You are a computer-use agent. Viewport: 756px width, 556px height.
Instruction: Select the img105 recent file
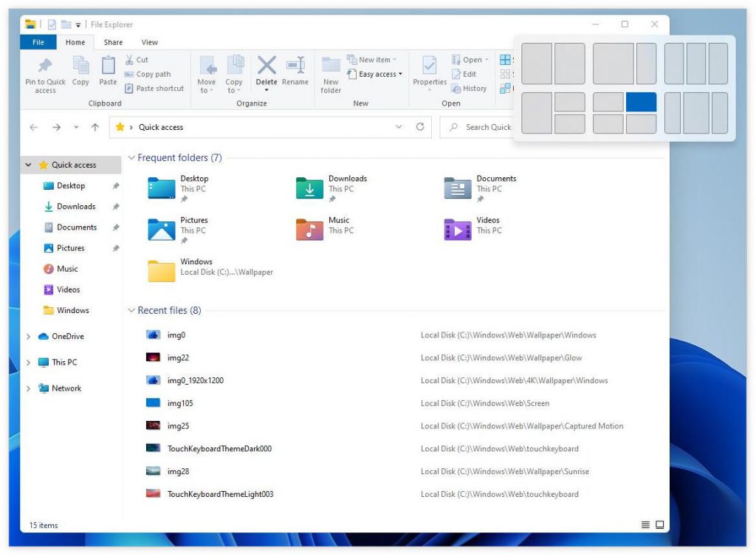coord(179,403)
